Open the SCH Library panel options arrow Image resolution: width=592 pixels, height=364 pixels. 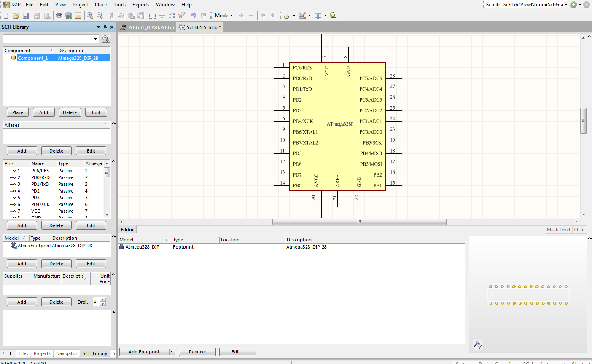tap(99, 27)
